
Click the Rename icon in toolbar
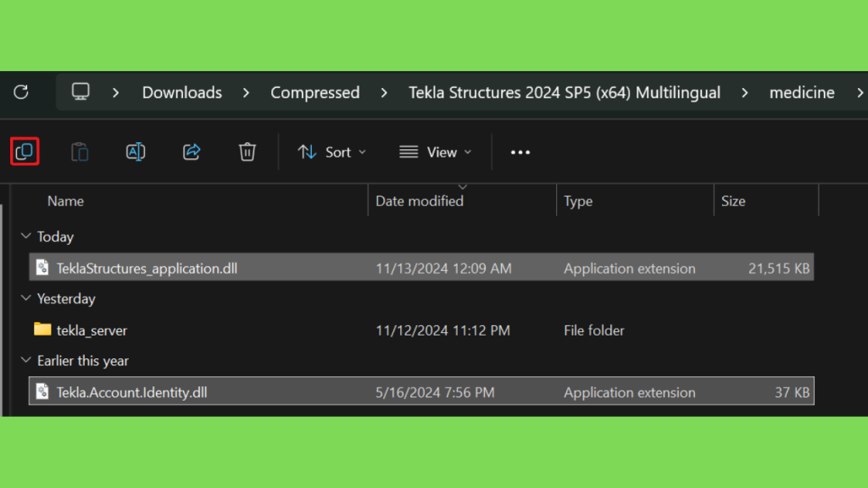pos(136,152)
